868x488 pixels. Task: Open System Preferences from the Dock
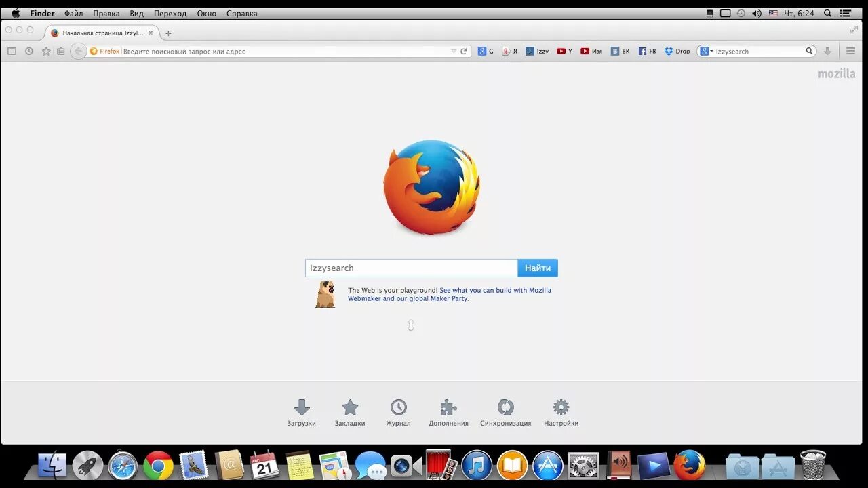pos(583,466)
